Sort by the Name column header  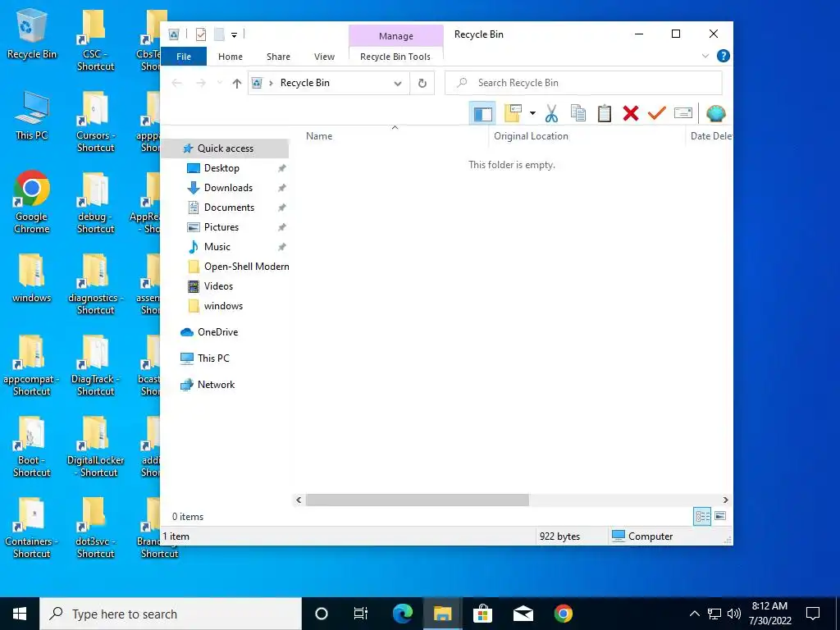coord(319,136)
